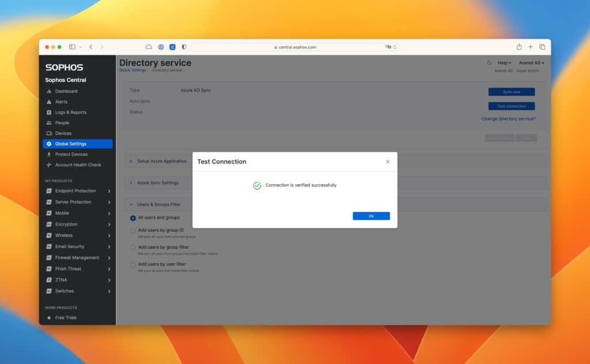
Task: Click the Account Health Check pulse icon
Action: [x=49, y=165]
